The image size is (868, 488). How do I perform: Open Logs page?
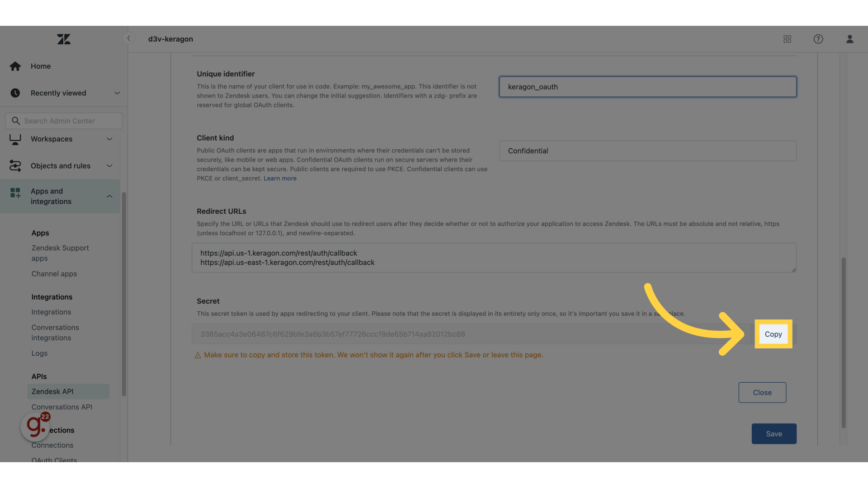[39, 353]
